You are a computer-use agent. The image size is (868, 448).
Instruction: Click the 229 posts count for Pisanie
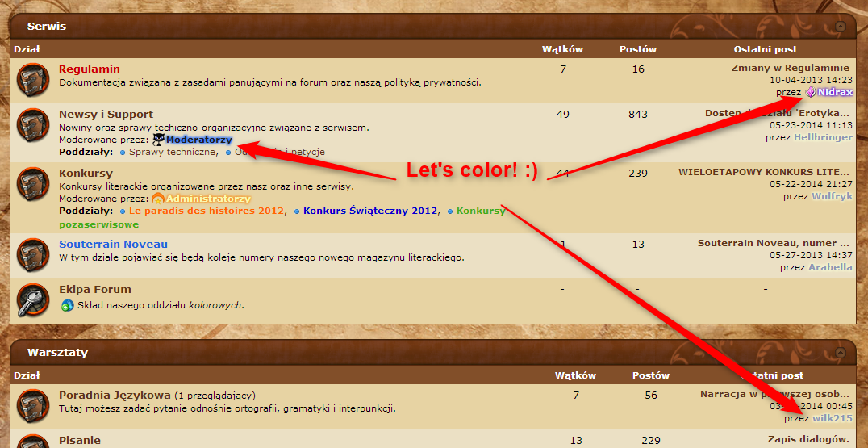pos(651,441)
